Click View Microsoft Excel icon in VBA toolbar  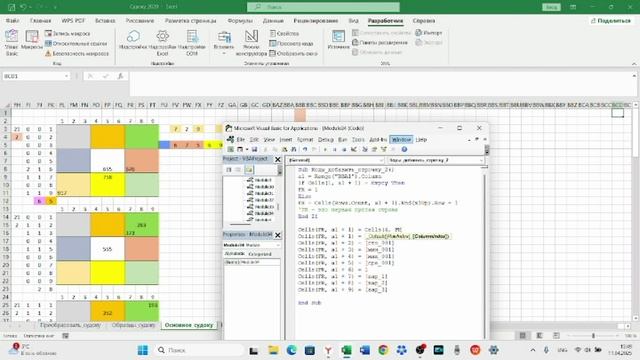(x=230, y=149)
